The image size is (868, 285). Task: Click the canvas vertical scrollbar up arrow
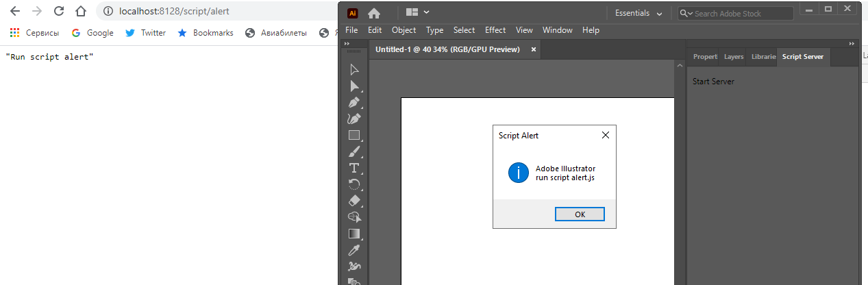click(x=680, y=66)
